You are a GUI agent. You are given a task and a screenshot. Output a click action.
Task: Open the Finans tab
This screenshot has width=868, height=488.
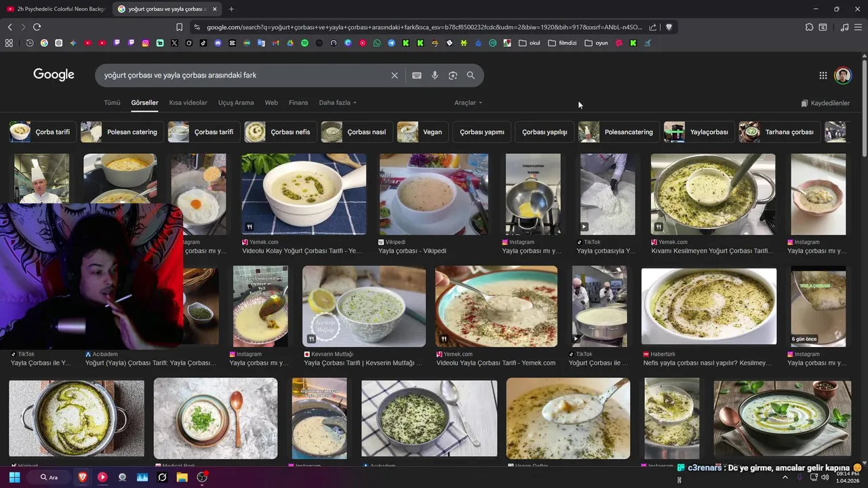click(x=298, y=103)
